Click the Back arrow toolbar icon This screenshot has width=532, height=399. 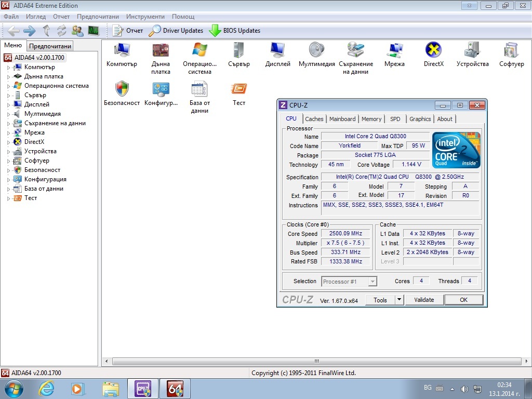(x=14, y=31)
